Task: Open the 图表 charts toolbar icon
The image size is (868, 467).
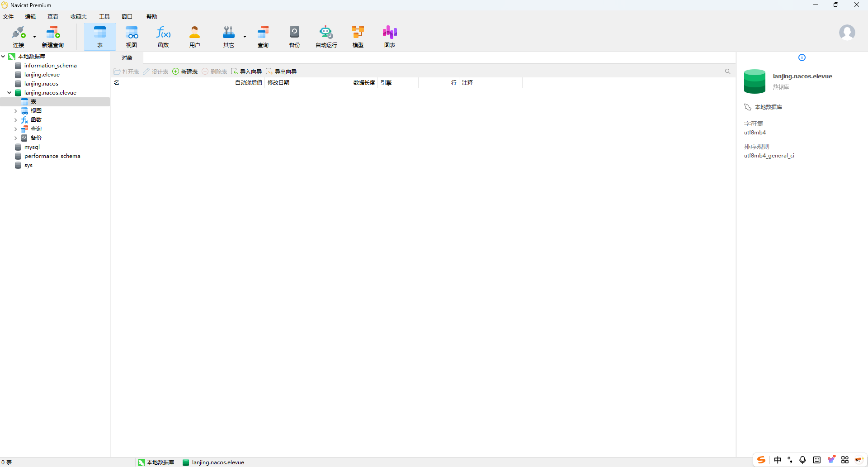Action: [390, 36]
